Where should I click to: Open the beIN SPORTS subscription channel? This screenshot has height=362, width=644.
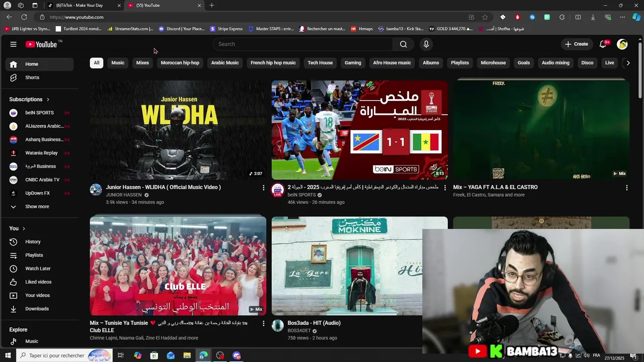[x=40, y=113]
